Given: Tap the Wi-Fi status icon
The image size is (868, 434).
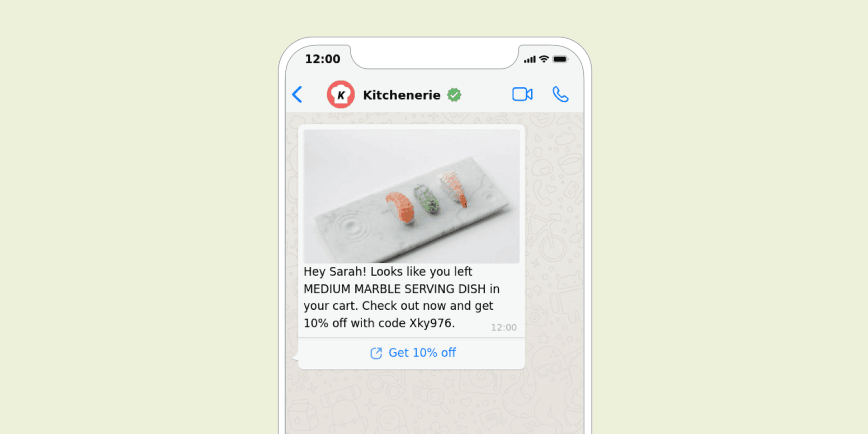Looking at the screenshot, I should click(x=544, y=59).
